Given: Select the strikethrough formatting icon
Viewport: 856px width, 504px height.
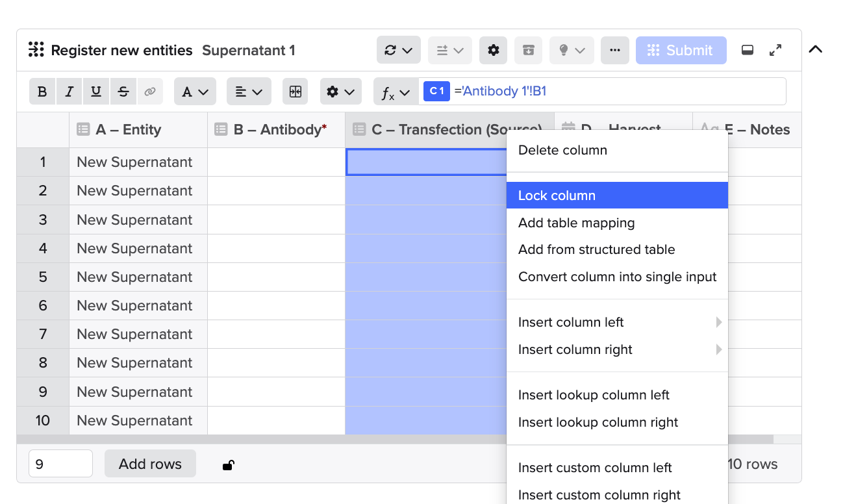Looking at the screenshot, I should [x=123, y=91].
